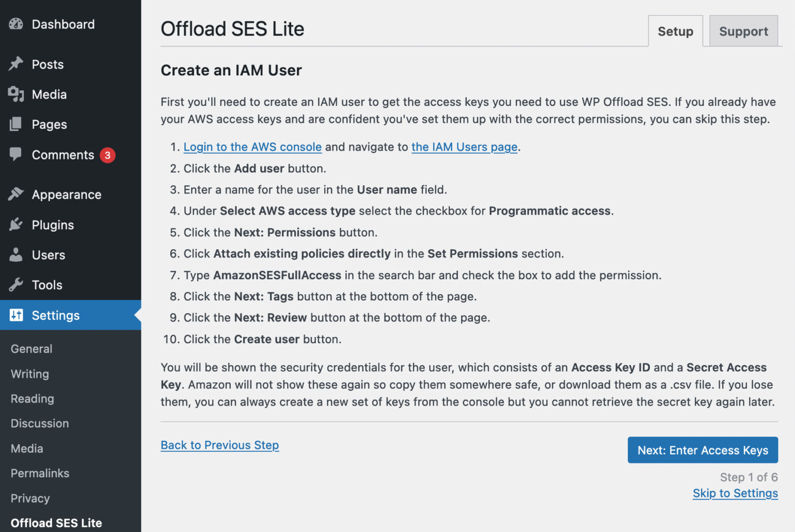
Task: Follow the IAM Users page link
Action: coord(464,147)
